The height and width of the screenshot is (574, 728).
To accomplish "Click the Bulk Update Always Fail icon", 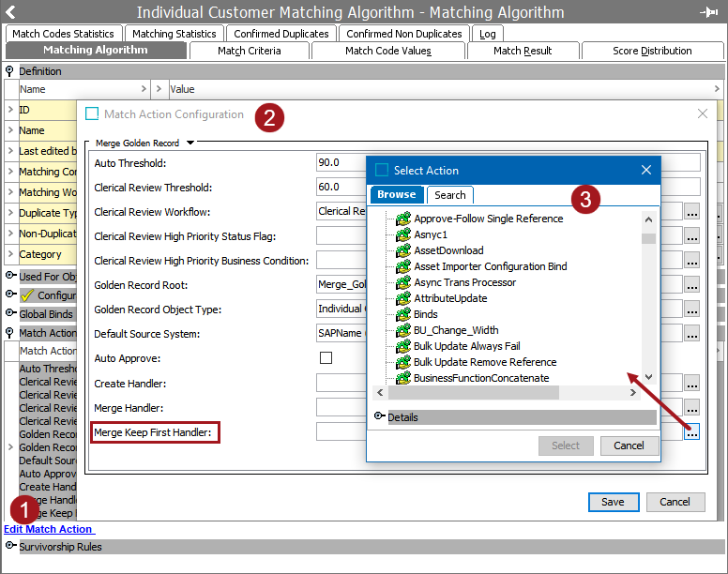I will (x=403, y=346).
